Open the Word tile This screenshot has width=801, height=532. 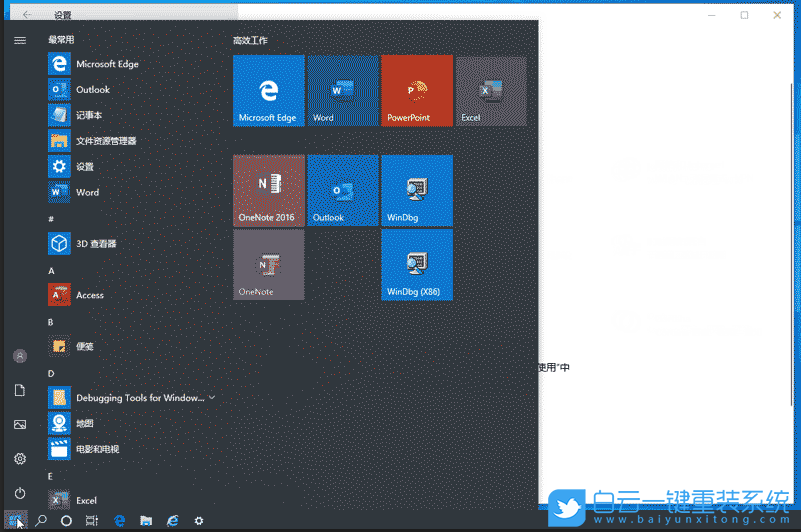343,91
